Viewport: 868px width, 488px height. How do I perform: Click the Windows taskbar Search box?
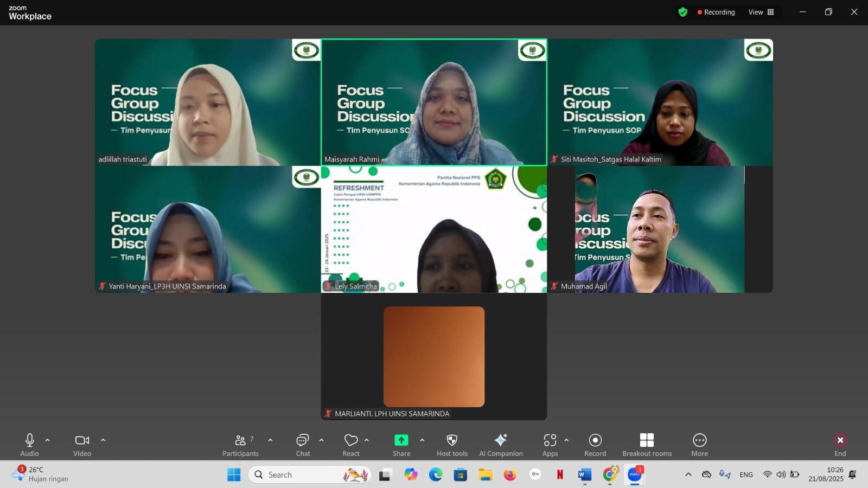click(x=310, y=474)
